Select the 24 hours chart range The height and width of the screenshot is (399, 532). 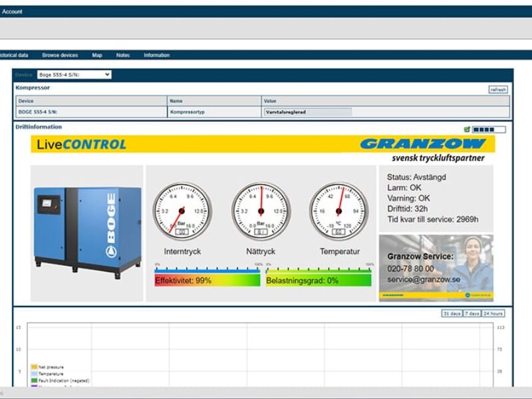(x=493, y=313)
